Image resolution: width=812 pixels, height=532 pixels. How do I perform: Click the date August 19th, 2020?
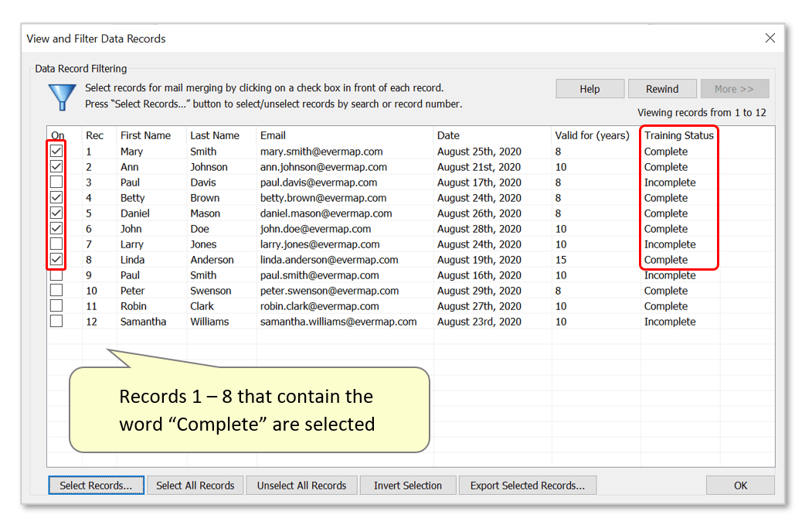coord(479,260)
